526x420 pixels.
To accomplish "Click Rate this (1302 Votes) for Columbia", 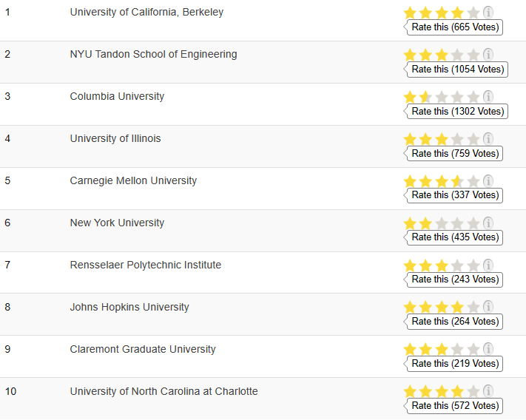I will click(x=456, y=111).
